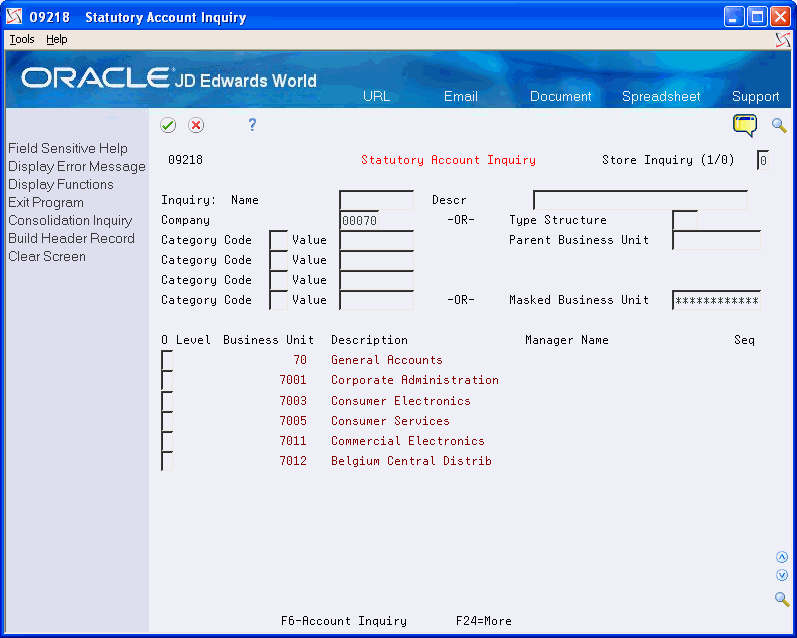This screenshot has width=797, height=638.
Task: Click the page up arrow icon
Action: [782, 557]
